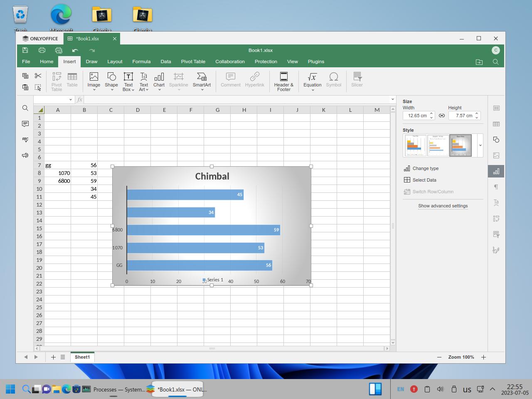Open Image settings in right sidebar
The width and height of the screenshot is (532, 399).
(x=496, y=155)
